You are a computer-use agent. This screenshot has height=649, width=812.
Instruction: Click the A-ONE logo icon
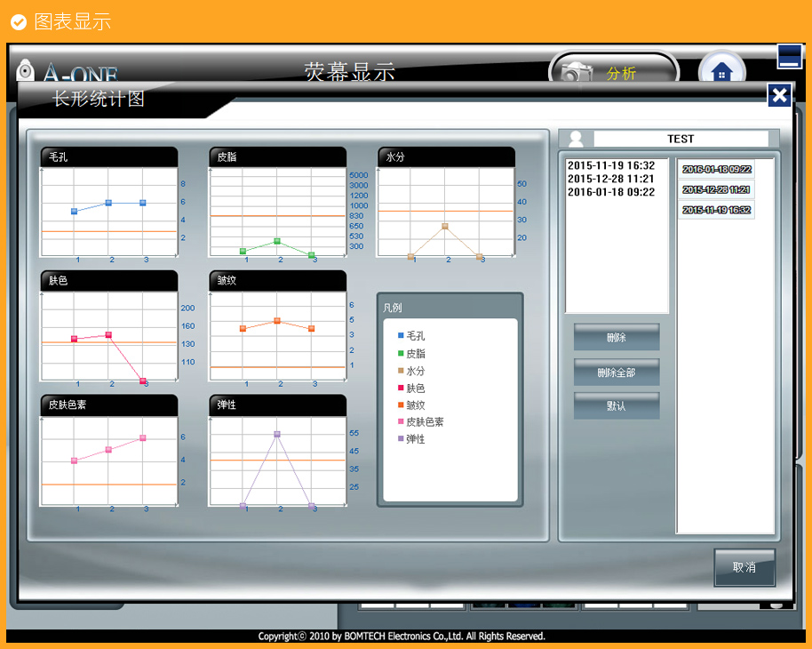(x=27, y=71)
